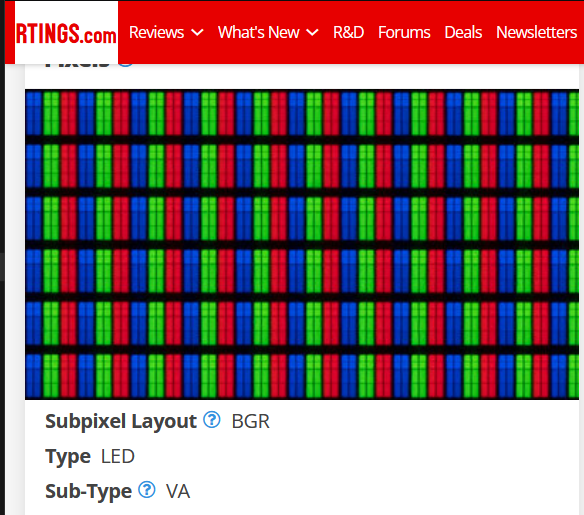
Task: Select the VA value text
Action: tap(178, 492)
